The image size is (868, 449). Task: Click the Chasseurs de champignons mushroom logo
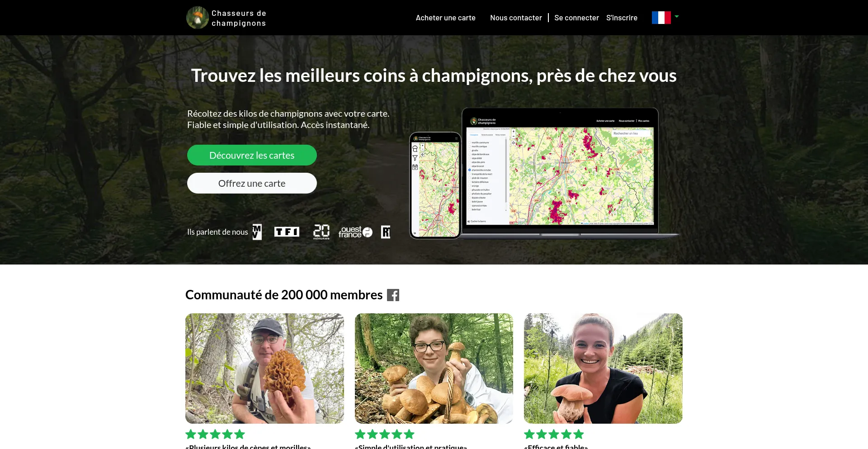pyautogui.click(x=198, y=18)
